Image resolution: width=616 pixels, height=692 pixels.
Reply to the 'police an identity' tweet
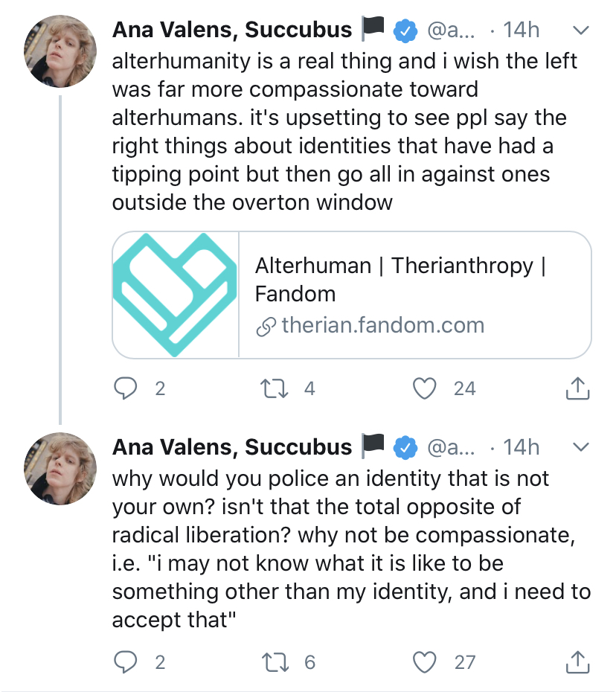click(x=127, y=661)
